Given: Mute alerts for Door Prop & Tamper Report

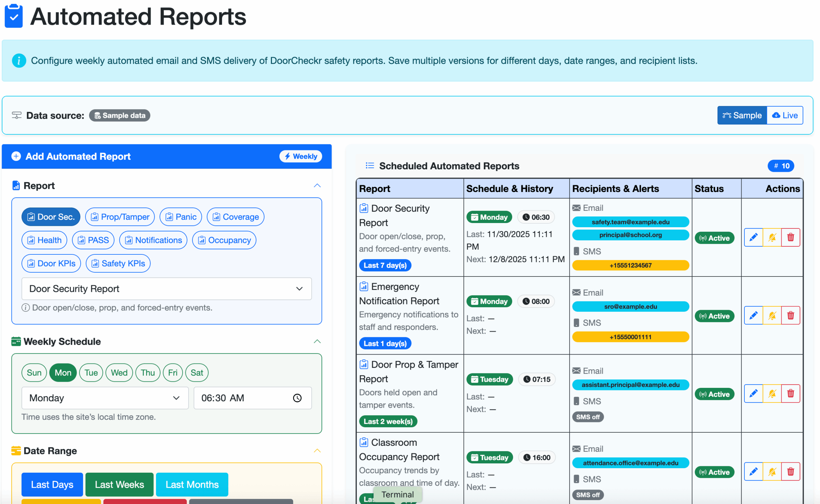Looking at the screenshot, I should pos(772,394).
